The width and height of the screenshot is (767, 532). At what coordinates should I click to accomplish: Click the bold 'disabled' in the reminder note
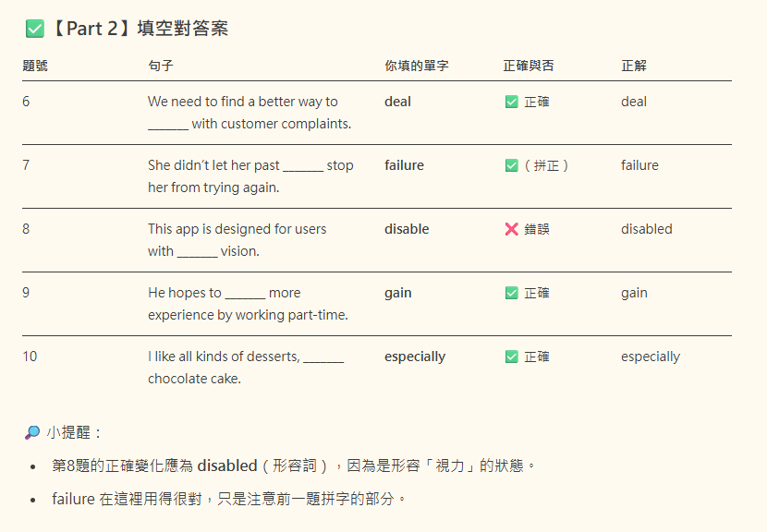[x=227, y=465]
